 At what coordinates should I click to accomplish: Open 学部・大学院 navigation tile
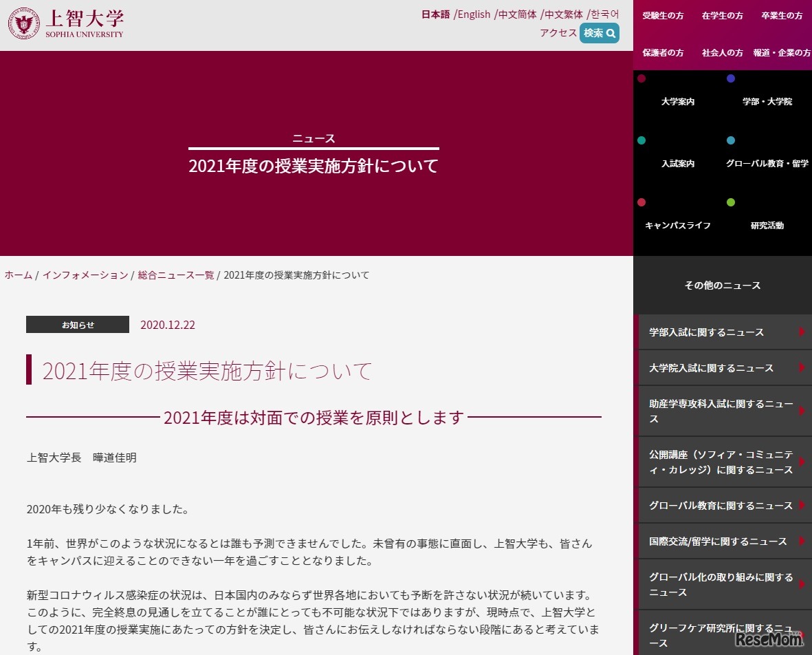pos(767,101)
